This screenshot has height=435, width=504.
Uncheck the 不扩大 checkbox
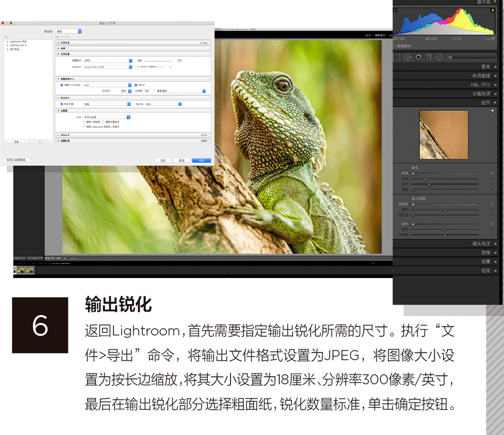point(136,85)
